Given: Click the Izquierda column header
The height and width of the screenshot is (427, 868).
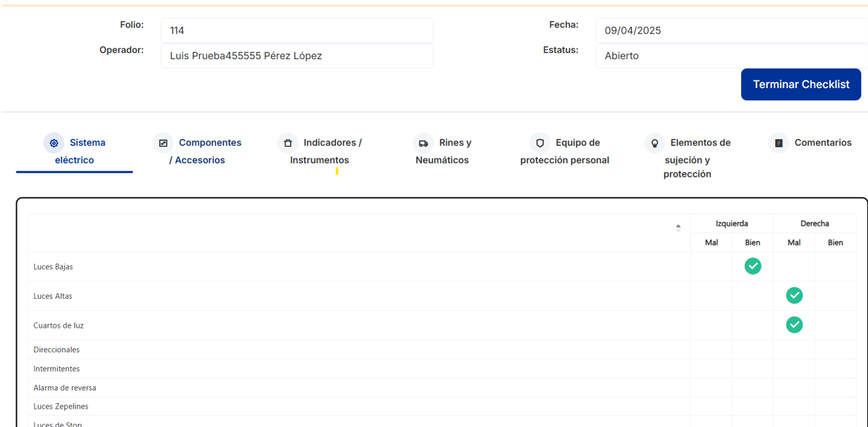Looking at the screenshot, I should point(732,223).
